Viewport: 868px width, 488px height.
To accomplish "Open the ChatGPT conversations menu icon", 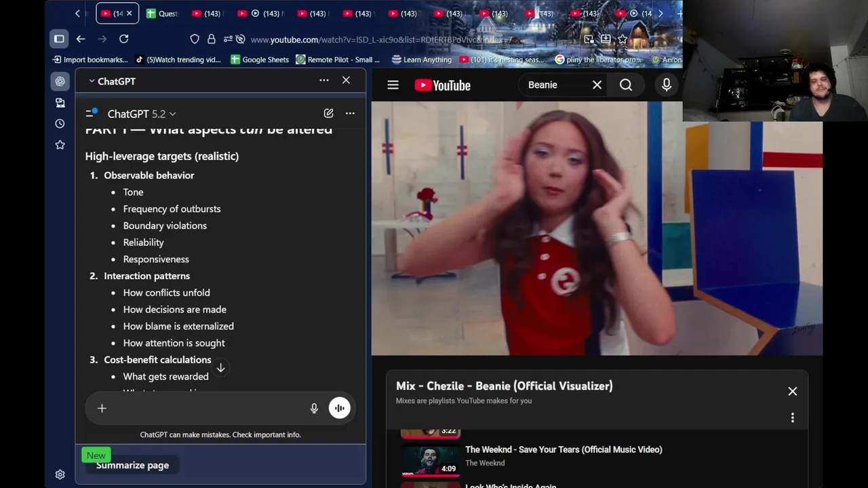I will click(91, 113).
